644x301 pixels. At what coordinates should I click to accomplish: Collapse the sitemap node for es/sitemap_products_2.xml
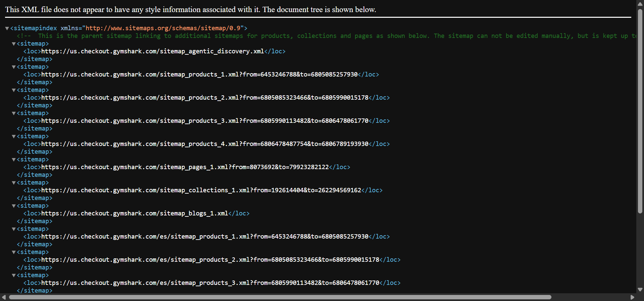[14, 252]
